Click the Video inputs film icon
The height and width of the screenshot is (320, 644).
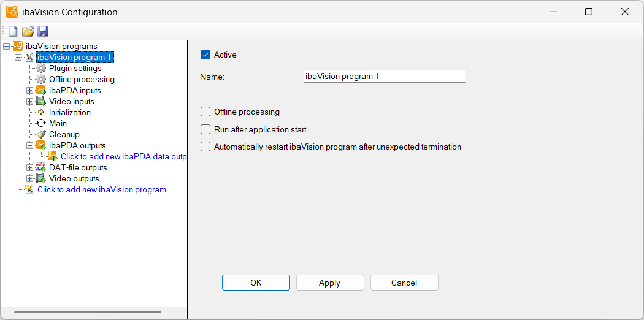[41, 101]
